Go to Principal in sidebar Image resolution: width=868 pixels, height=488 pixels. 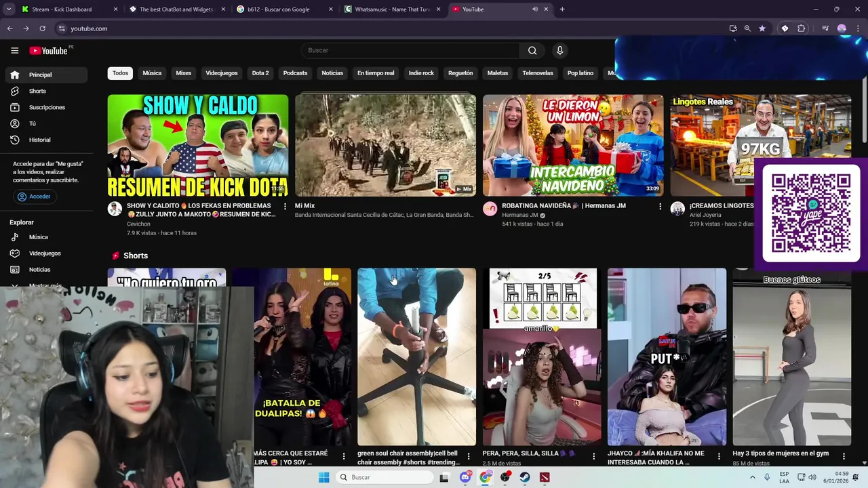[x=47, y=75]
